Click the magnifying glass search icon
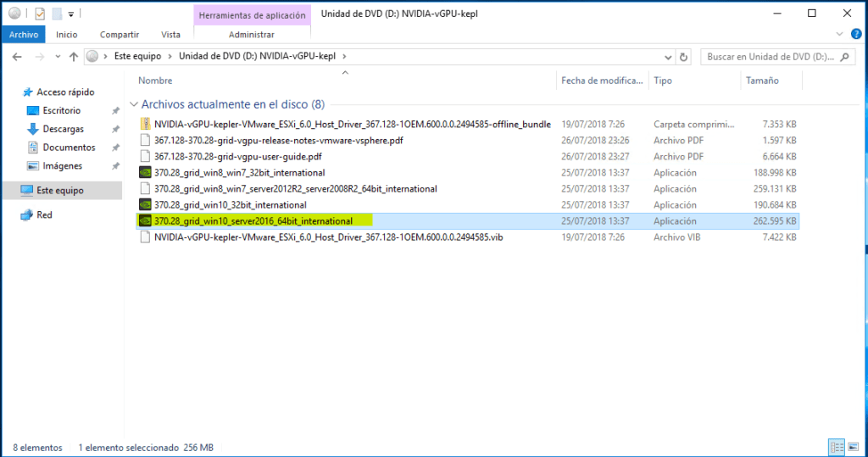Viewport: 868px width, 457px height. pyautogui.click(x=844, y=57)
